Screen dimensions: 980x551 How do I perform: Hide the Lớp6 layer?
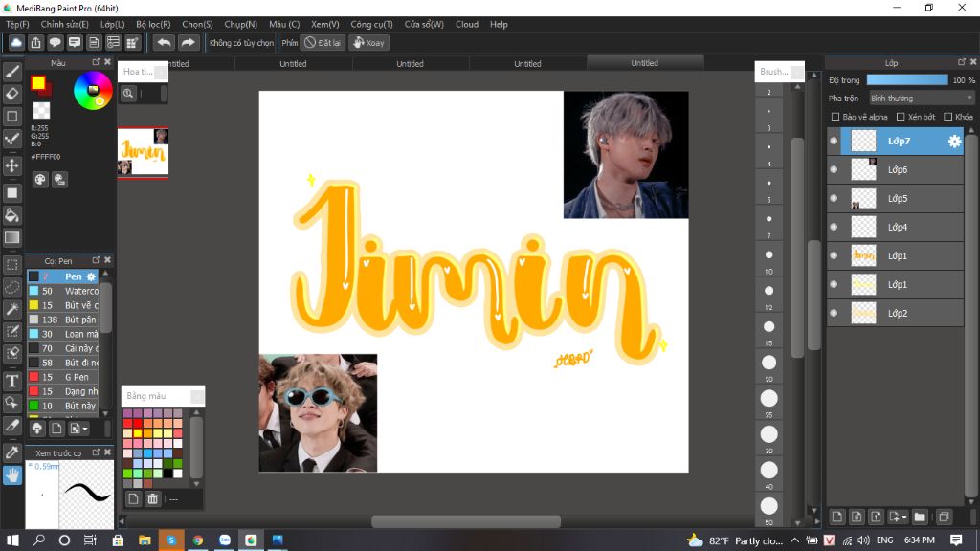[834, 170]
